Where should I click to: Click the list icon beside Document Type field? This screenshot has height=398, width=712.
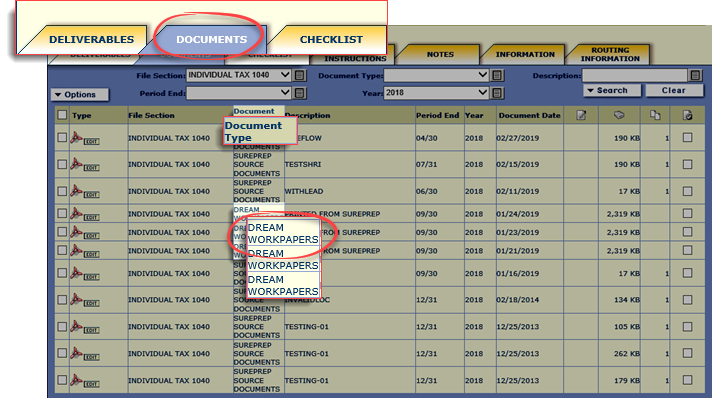coord(497,75)
